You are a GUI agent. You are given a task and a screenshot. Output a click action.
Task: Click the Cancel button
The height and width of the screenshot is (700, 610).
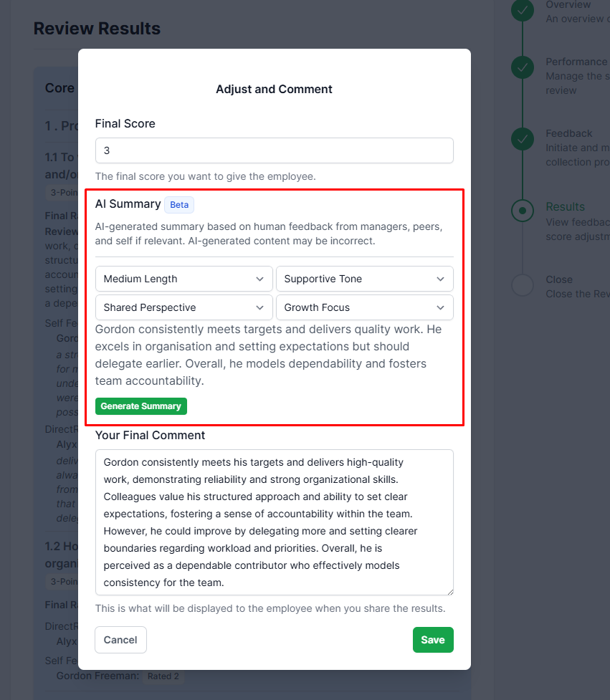[x=120, y=640]
